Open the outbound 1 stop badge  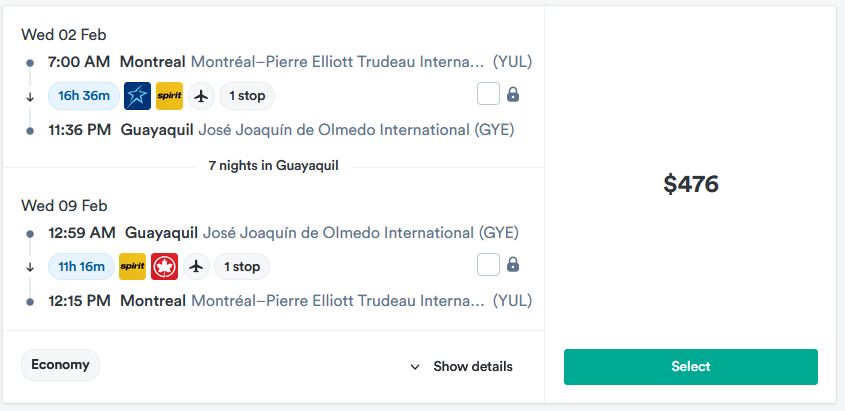coord(247,96)
